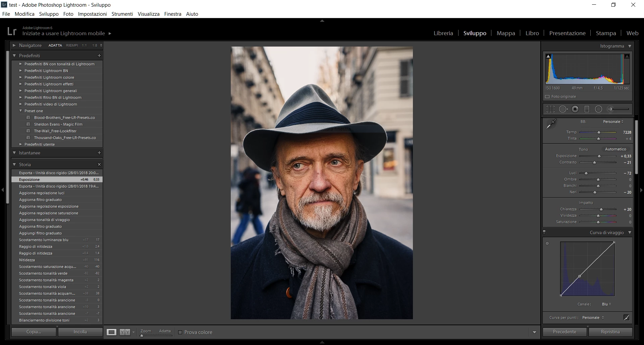
Task: Click the Automatico tone button
Action: (x=615, y=149)
